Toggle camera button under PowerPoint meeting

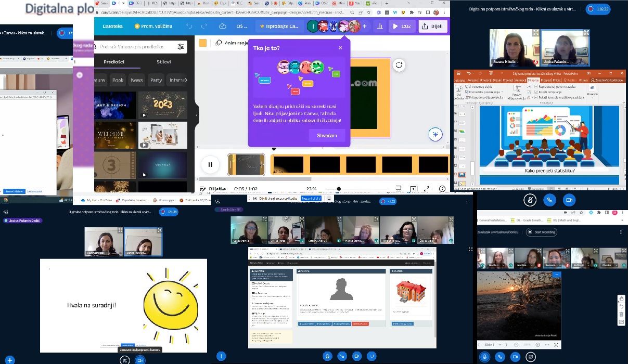569,200
